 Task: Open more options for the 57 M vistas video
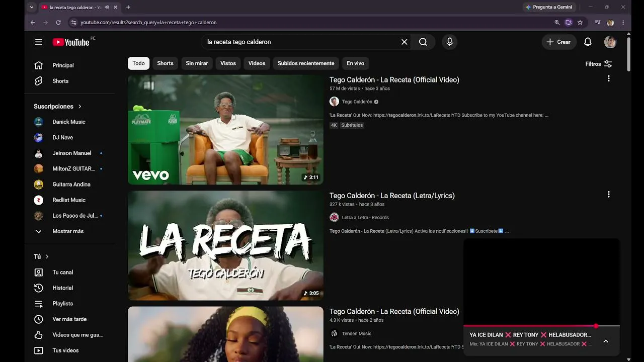(608, 79)
